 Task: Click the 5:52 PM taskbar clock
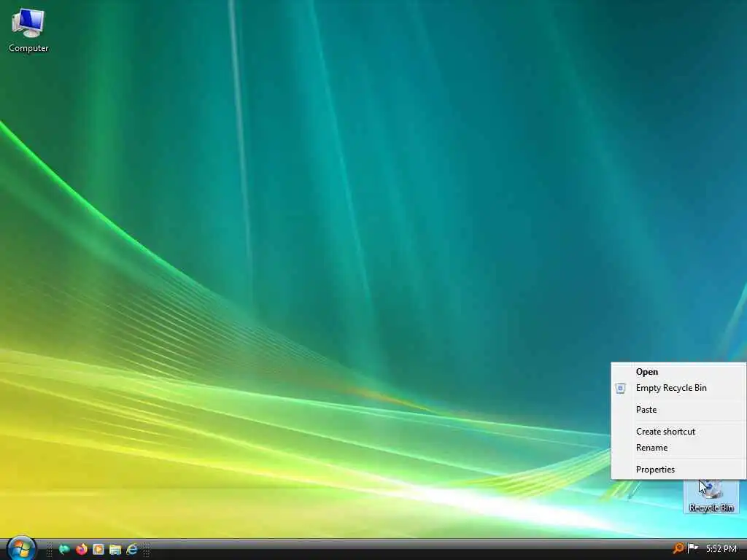point(721,549)
